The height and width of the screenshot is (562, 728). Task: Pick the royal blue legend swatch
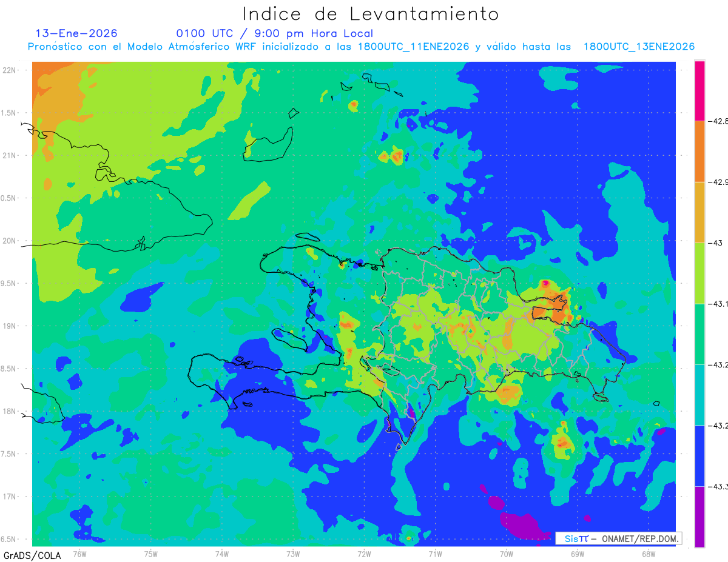pos(699,456)
